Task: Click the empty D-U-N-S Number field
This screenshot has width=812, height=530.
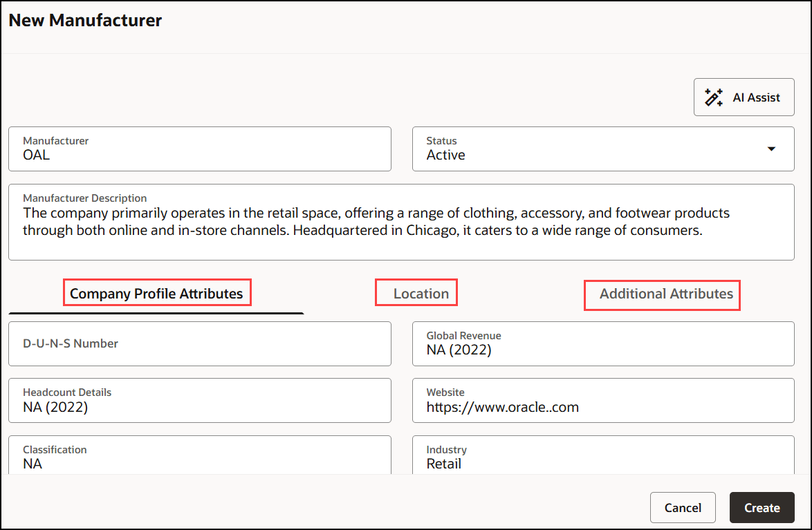Action: tap(200, 343)
